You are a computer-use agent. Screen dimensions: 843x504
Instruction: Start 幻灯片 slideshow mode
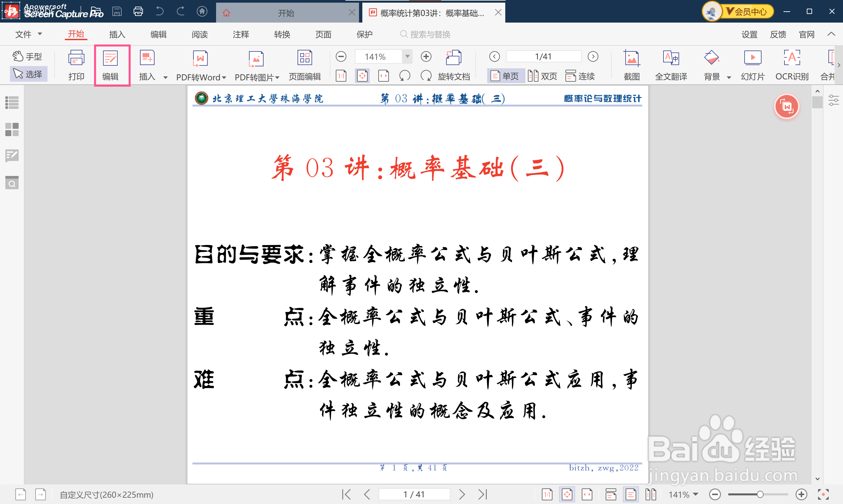point(752,64)
